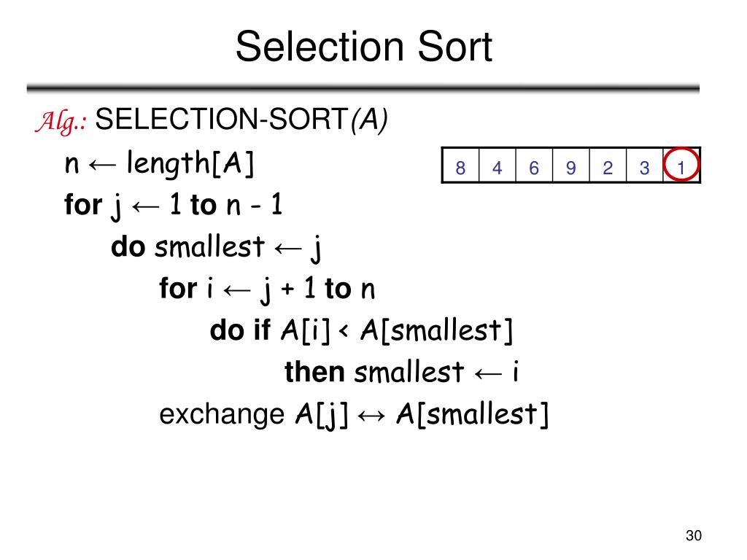Image resolution: width=747 pixels, height=560 pixels.
Task: Click the line n ← length[A]
Action: (159, 163)
